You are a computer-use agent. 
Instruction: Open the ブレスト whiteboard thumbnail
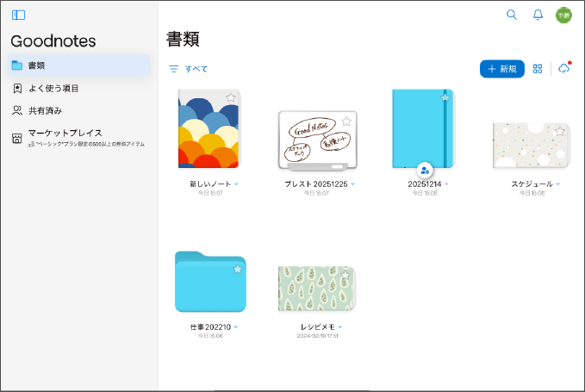tap(318, 140)
